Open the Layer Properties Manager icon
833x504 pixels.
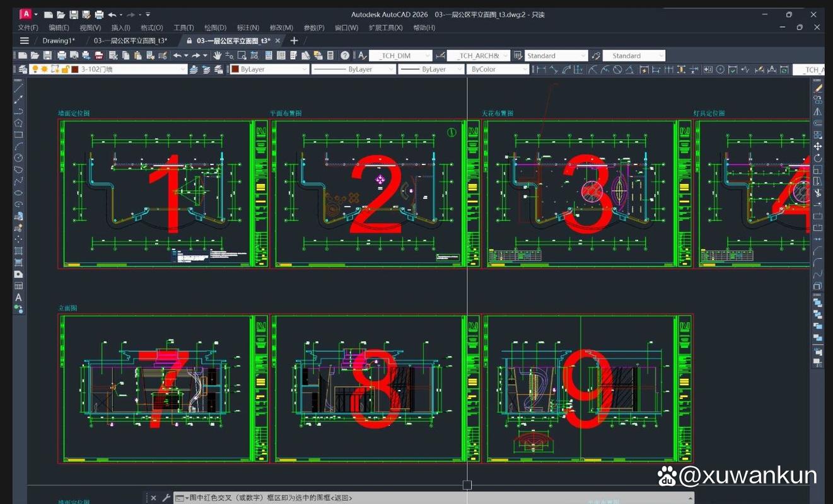pos(22,69)
